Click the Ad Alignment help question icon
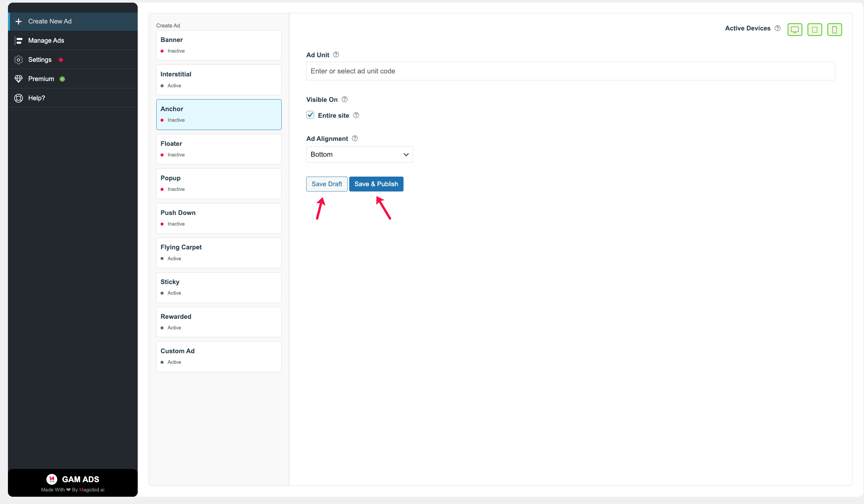 coord(355,139)
